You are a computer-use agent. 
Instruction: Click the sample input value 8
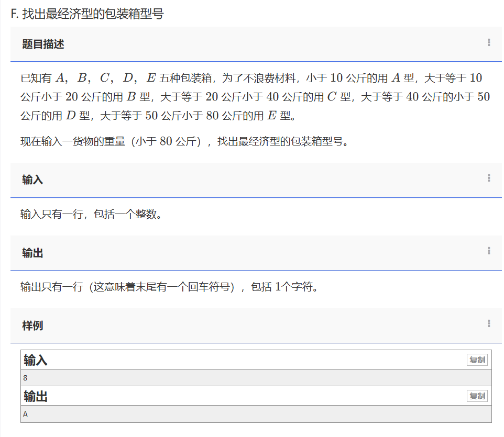[x=26, y=378]
